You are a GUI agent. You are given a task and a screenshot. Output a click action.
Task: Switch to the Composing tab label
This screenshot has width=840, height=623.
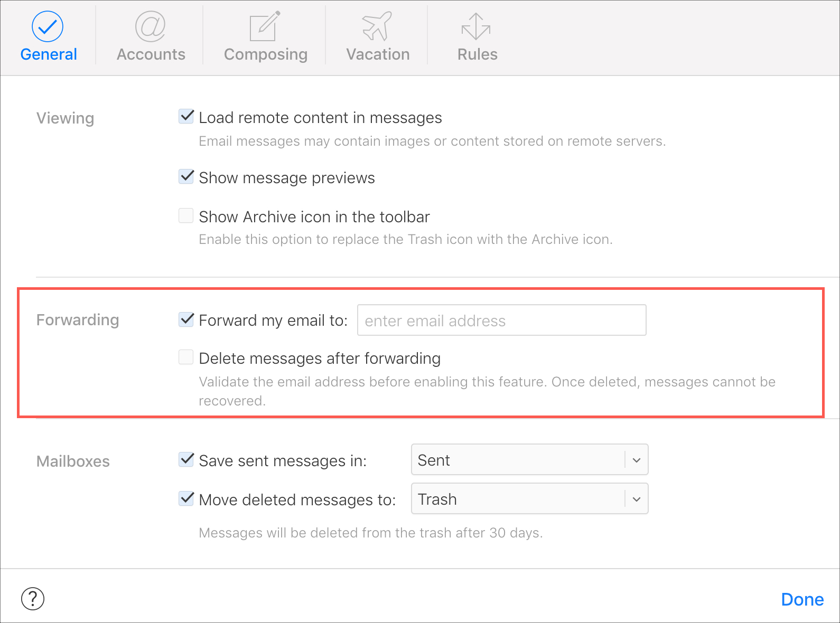click(266, 55)
